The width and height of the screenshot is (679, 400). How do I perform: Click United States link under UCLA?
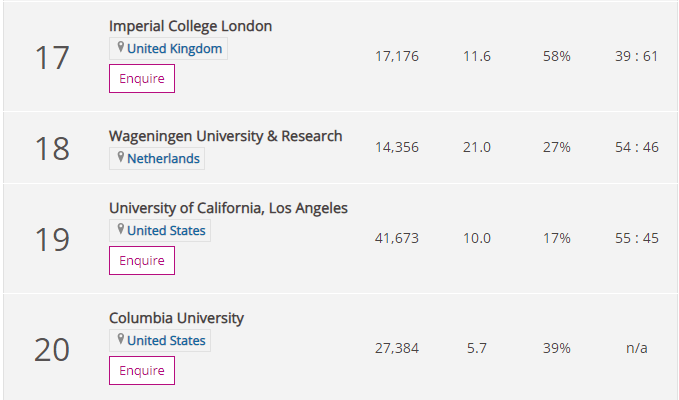click(166, 230)
